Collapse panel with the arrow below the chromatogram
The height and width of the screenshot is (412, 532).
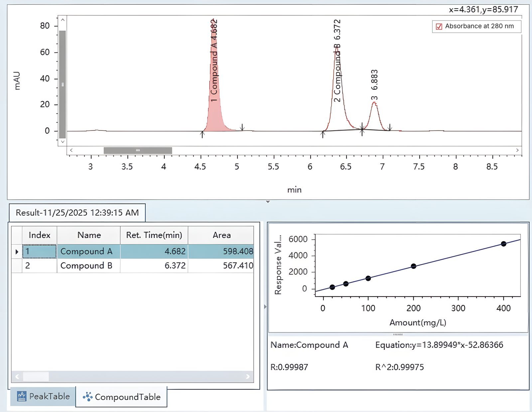(x=268, y=202)
